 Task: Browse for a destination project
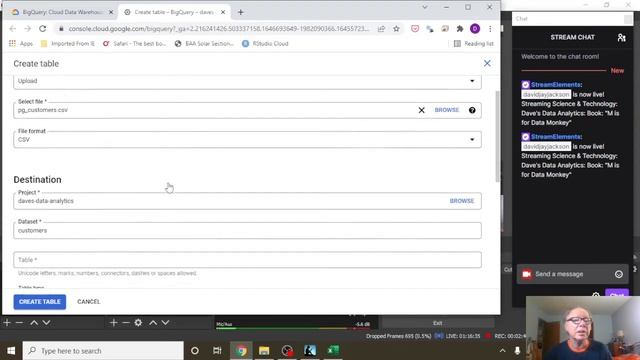point(462,201)
